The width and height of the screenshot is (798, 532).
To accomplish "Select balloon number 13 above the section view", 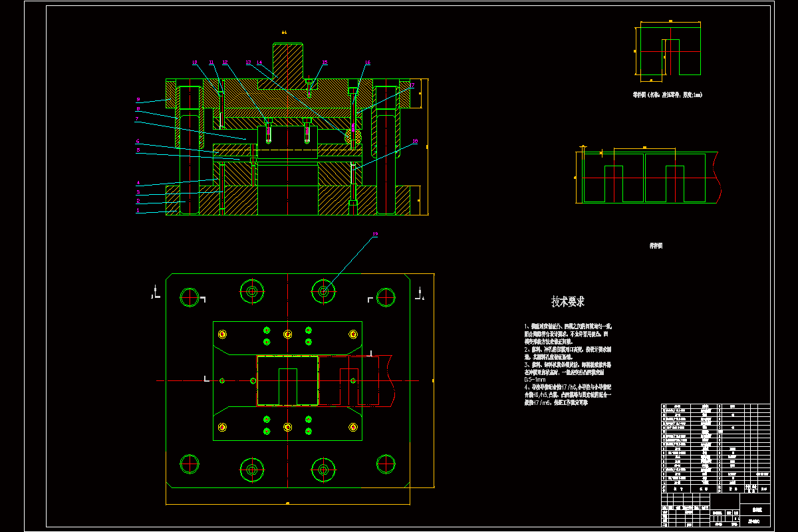I will [x=249, y=63].
